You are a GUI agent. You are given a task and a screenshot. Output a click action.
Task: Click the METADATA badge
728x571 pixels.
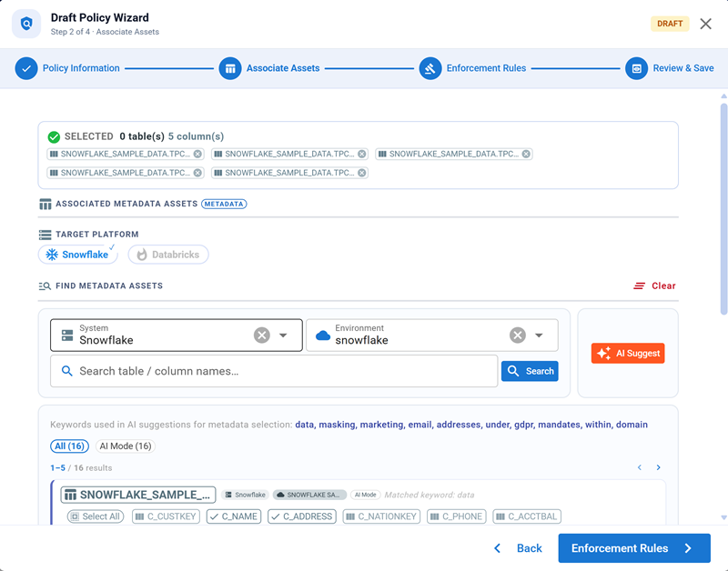(x=224, y=204)
